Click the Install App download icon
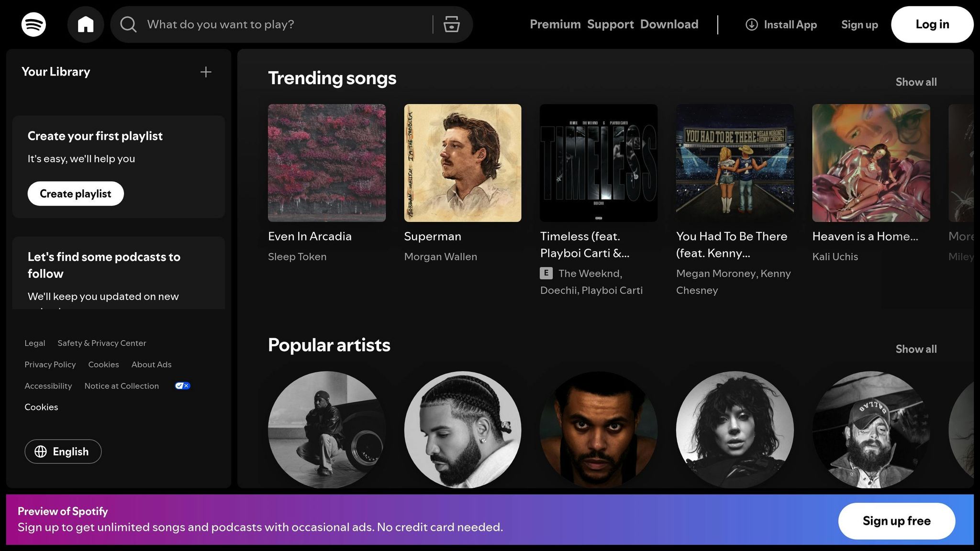 751,24
